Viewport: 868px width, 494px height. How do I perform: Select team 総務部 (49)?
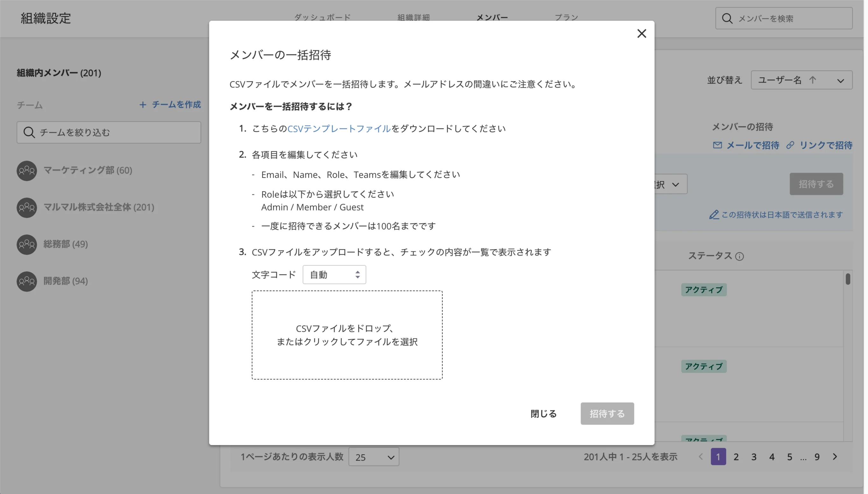tap(66, 244)
